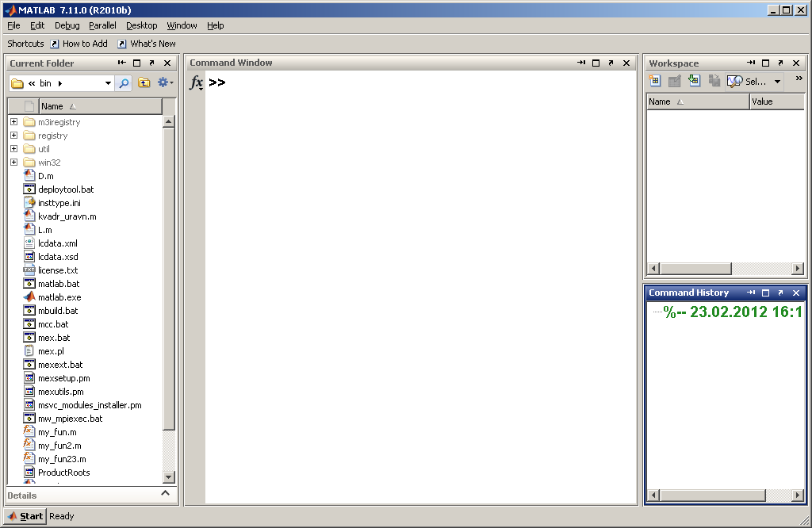Close the Workspace panel
Screen dimensions: 812x528
pyautogui.click(x=796, y=63)
